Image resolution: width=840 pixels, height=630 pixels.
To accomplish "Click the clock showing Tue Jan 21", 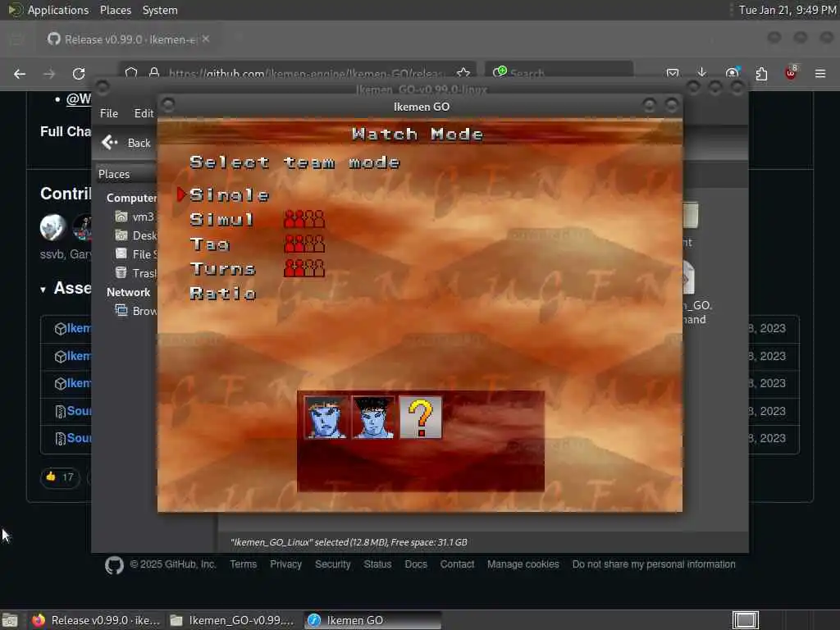I will (x=787, y=10).
